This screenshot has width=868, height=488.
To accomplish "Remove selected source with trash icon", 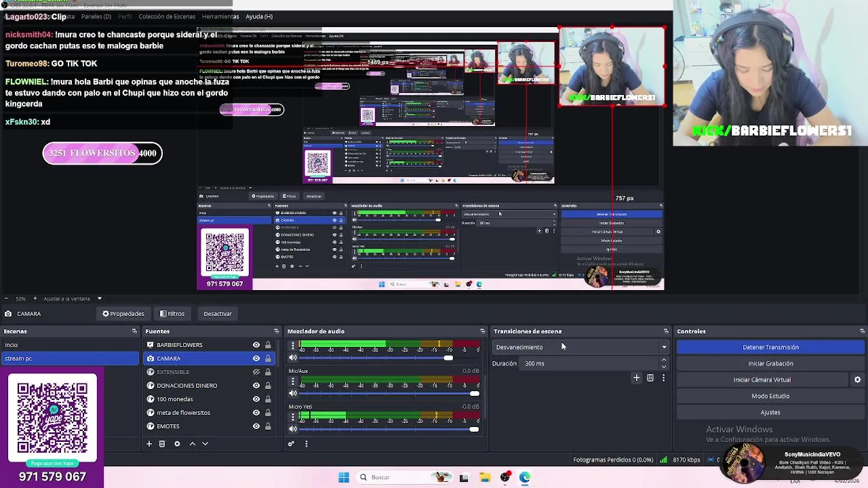I will coord(162,444).
